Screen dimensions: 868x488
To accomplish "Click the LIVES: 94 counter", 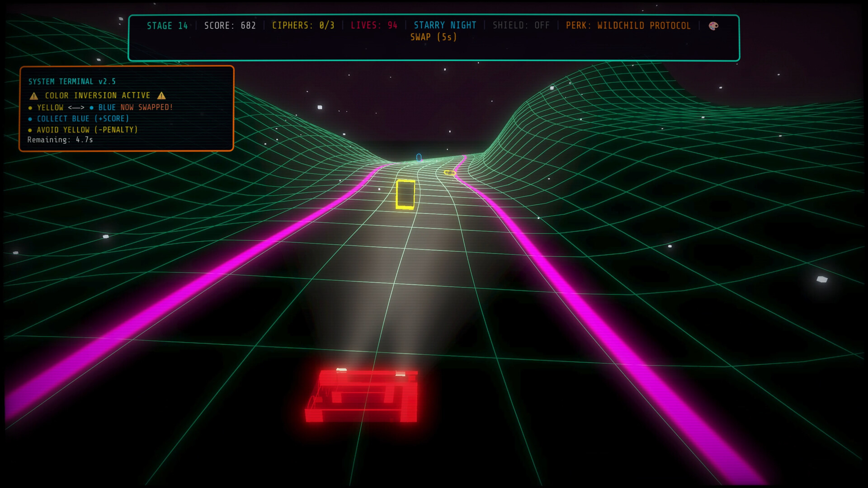I will pyautogui.click(x=374, y=25).
